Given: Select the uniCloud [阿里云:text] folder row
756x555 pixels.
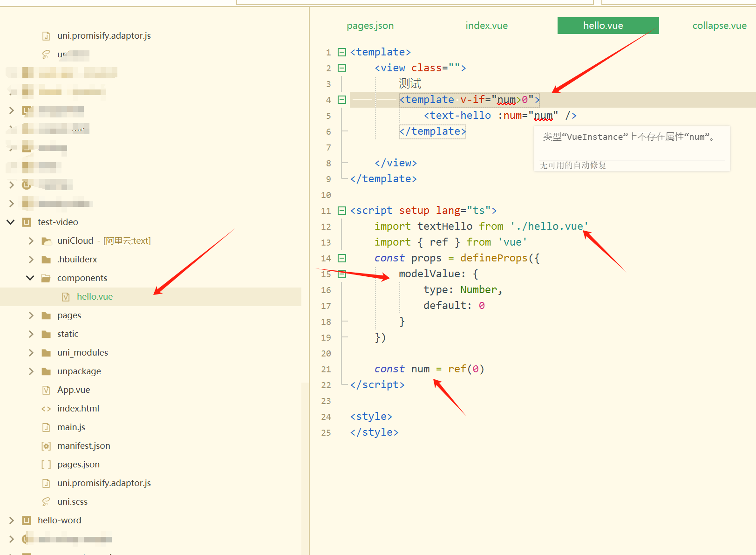Looking at the screenshot, I should 150,240.
